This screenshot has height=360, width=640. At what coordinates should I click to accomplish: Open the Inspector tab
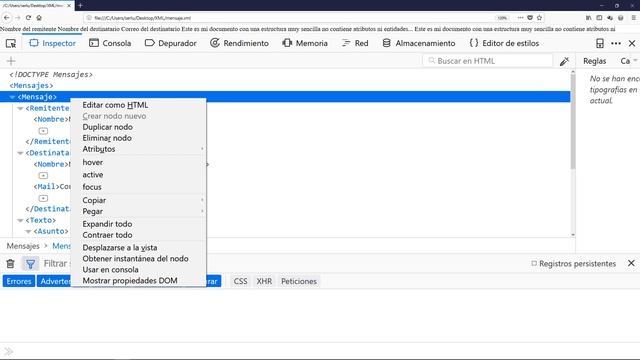(53, 43)
